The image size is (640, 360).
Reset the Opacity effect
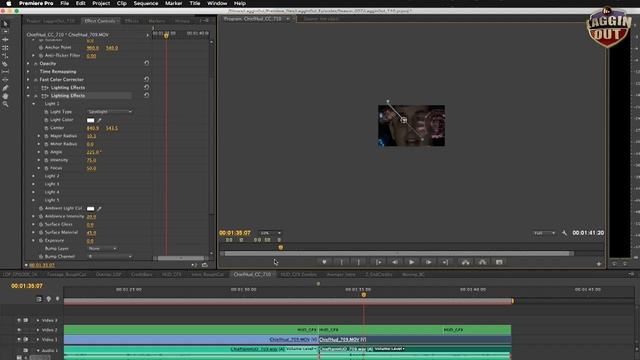[x=147, y=63]
